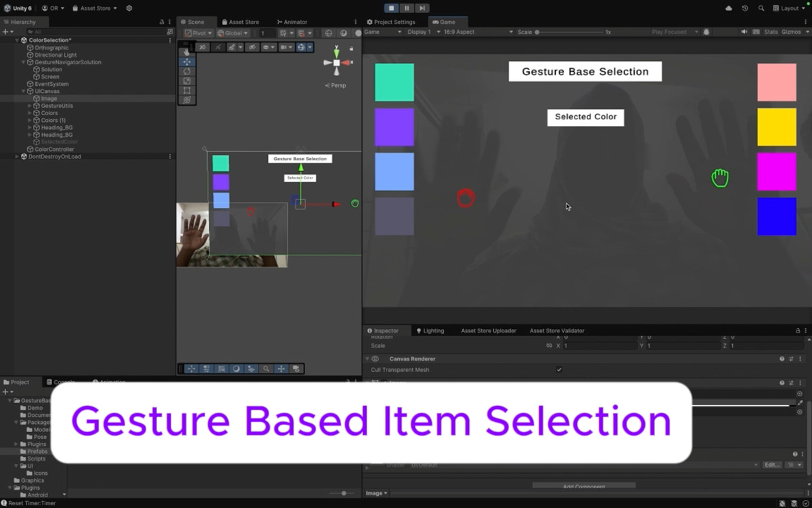Open the global search magnifier
Image resolution: width=812 pixels, height=508 pixels.
click(761, 8)
